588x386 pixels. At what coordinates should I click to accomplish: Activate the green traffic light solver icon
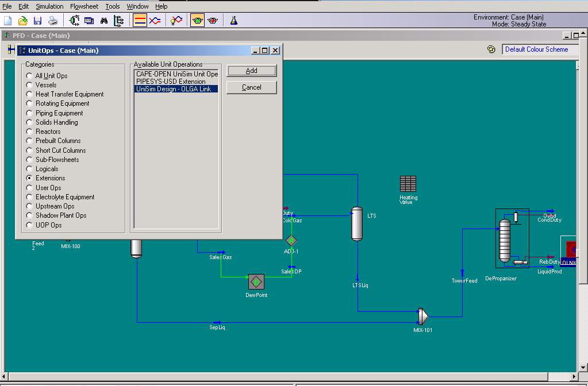point(197,20)
